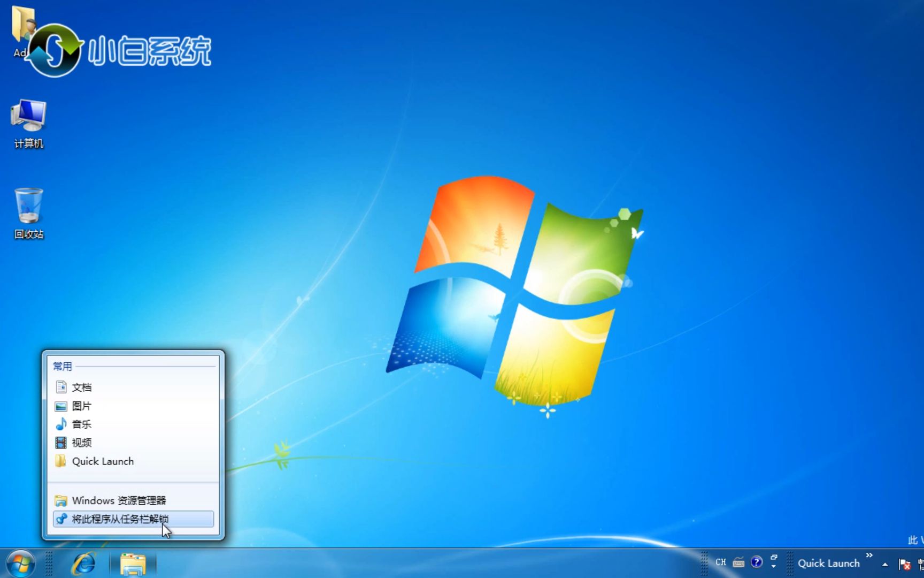
Task: Open the language bar options arrow
Action: [x=774, y=566]
